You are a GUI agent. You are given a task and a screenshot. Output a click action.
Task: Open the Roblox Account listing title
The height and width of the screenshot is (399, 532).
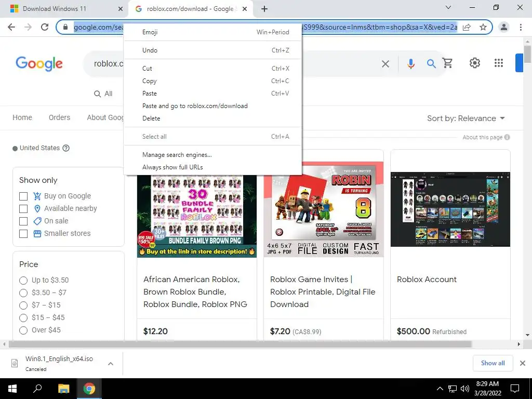[x=427, y=280]
